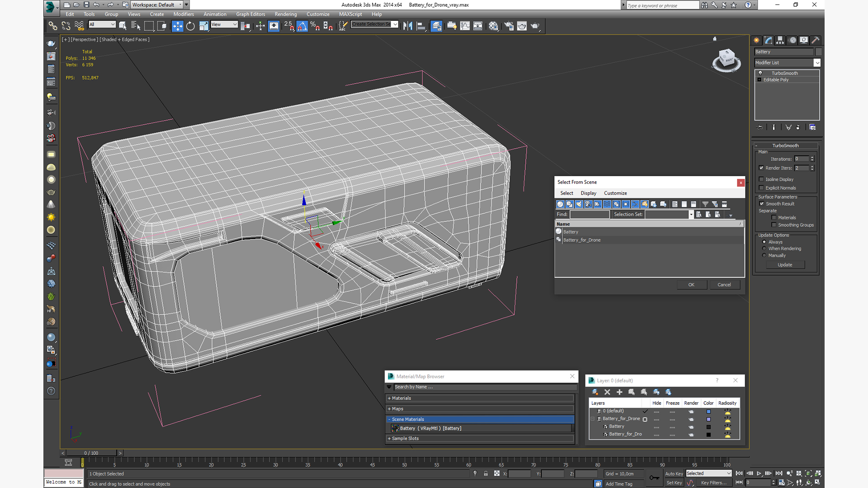This screenshot has height=488, width=868.
Task: Open Select by Name tool
Action: 136,26
